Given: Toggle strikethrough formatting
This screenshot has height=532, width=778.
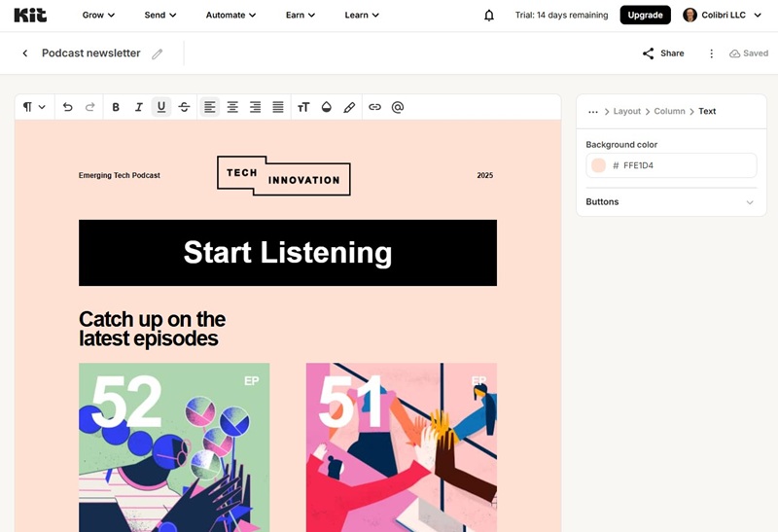Looking at the screenshot, I should 184,107.
